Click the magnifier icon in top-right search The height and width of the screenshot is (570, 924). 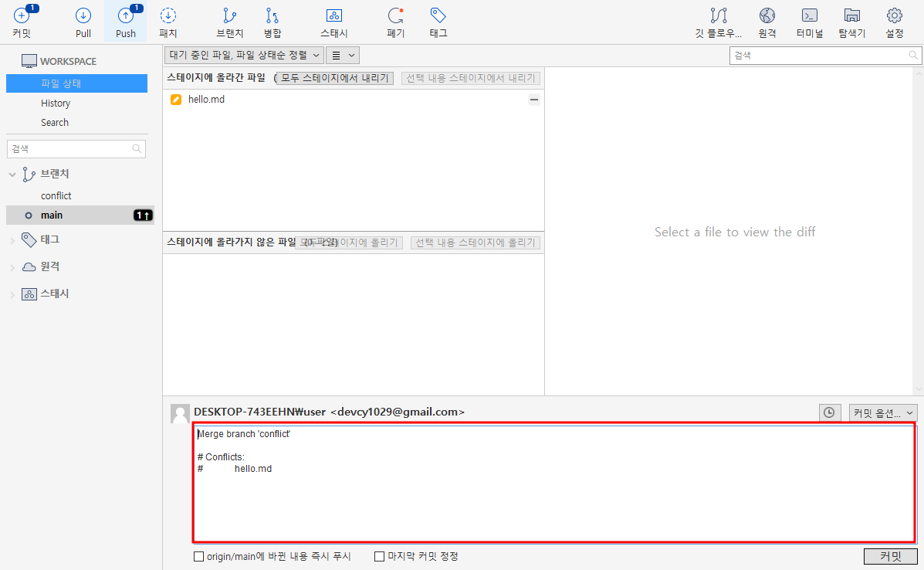point(912,56)
